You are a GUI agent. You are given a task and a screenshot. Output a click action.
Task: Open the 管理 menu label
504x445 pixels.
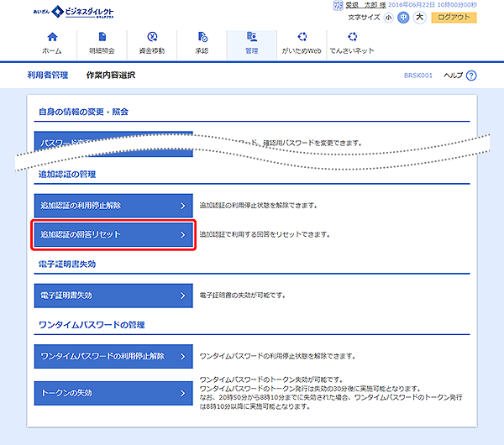[x=252, y=50]
